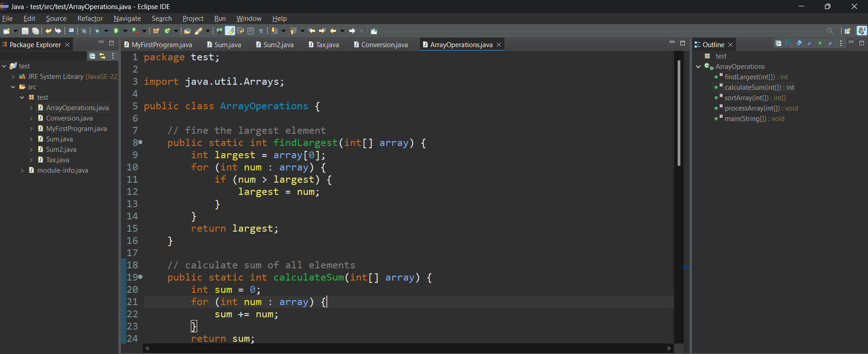Click the Open Type folder icon
The width and height of the screenshot is (868, 354).
coord(188,31)
